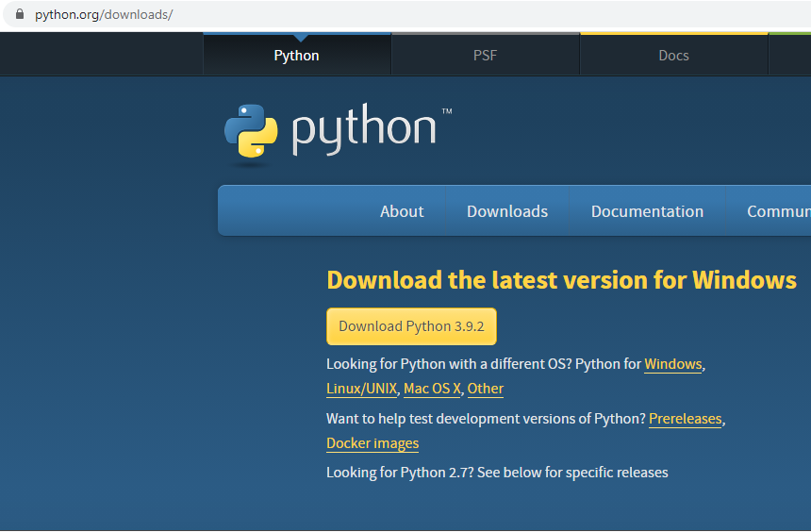Click the python.org/downloads/ URL field
Viewport: 811px width, 532px height.
[x=104, y=15]
